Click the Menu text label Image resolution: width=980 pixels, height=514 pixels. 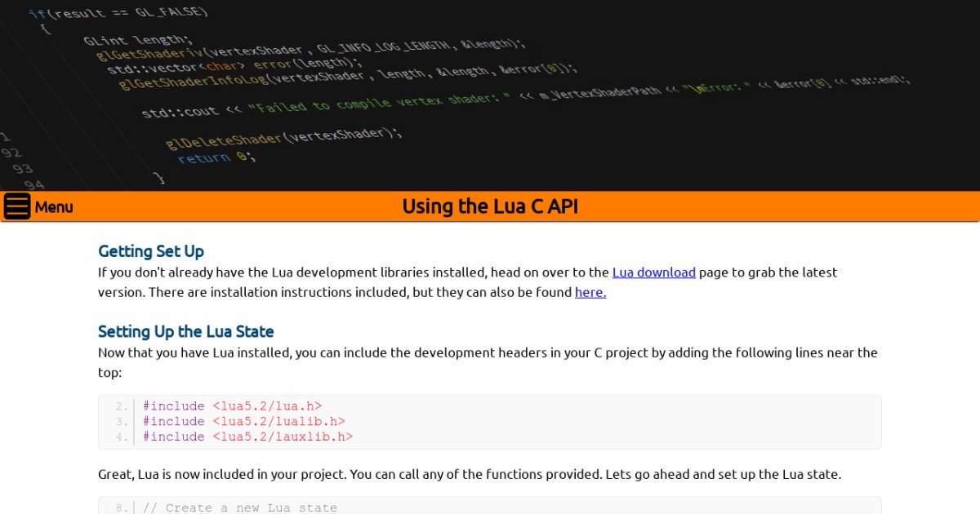(54, 207)
